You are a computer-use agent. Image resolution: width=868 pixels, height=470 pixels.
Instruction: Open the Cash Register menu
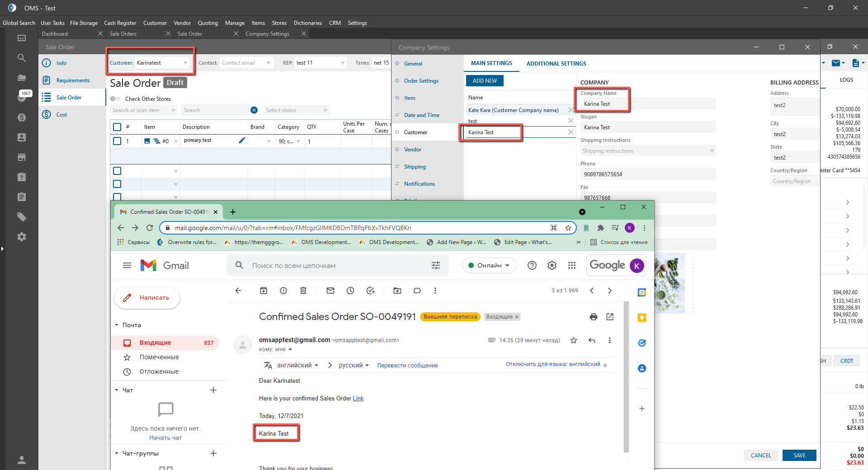(120, 23)
